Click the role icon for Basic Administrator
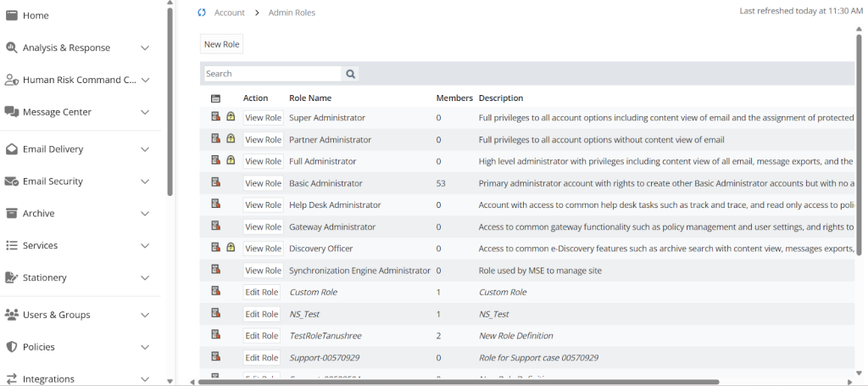The image size is (868, 386). coord(216,182)
